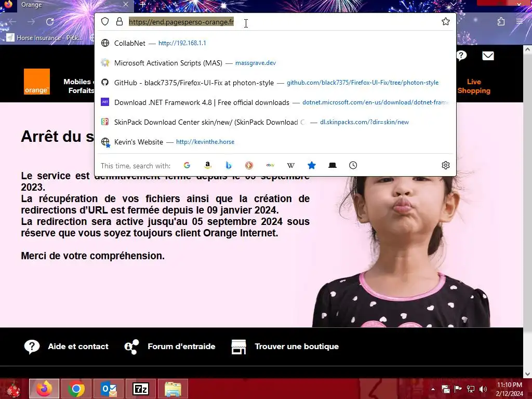The height and width of the screenshot is (399, 532).
Task: Search this time with eBay
Action: [270, 165]
